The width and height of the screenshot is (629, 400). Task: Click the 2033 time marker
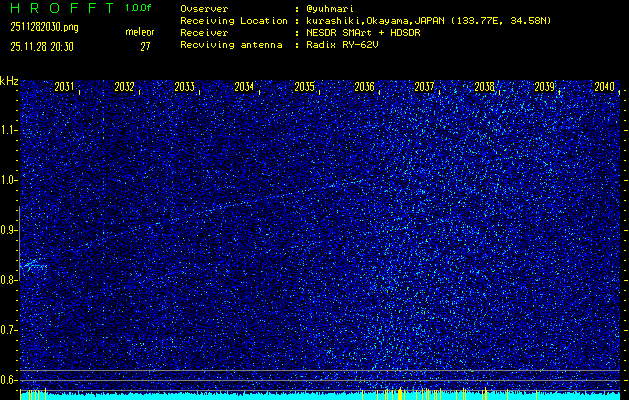tap(184, 87)
